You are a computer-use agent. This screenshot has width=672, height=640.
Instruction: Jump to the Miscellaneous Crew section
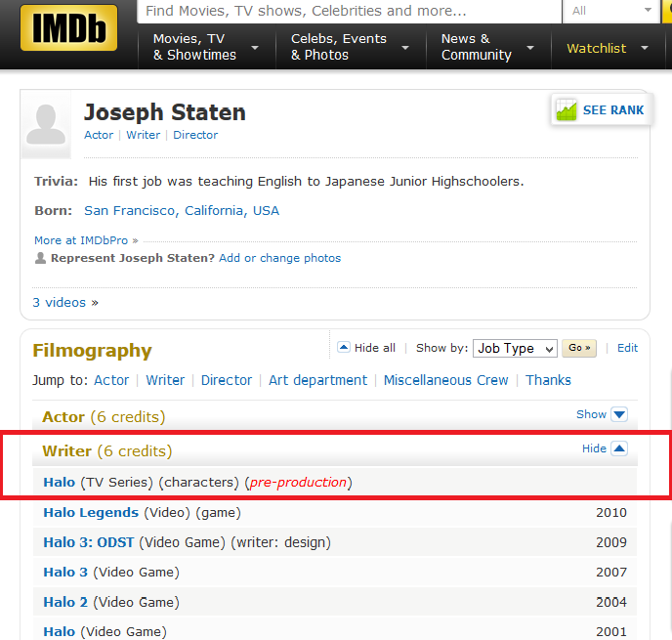click(445, 380)
